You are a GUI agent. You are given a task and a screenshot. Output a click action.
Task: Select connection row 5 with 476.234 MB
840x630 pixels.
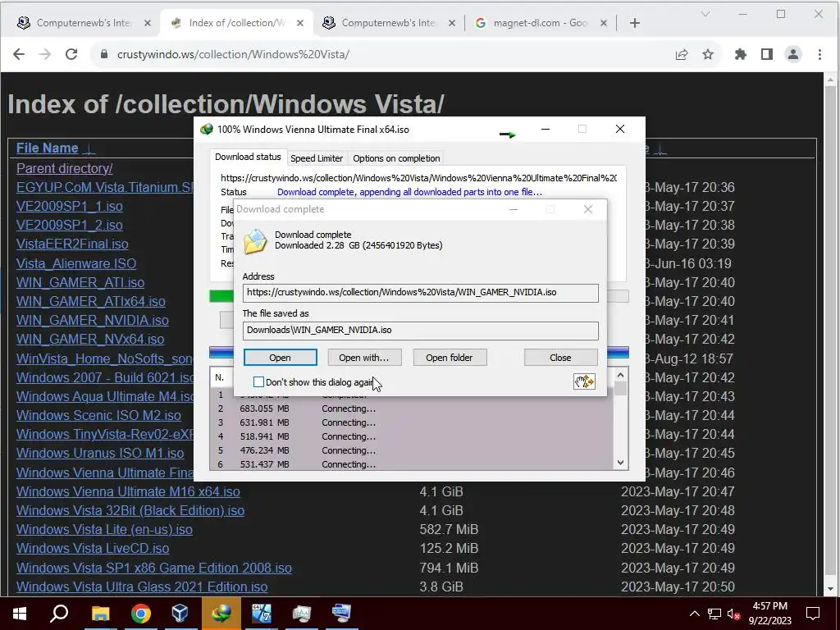412,450
